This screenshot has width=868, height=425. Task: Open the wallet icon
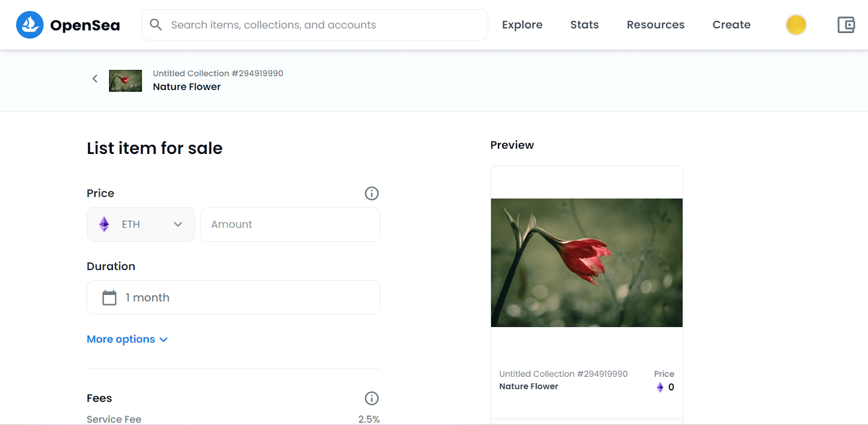pyautogui.click(x=846, y=25)
